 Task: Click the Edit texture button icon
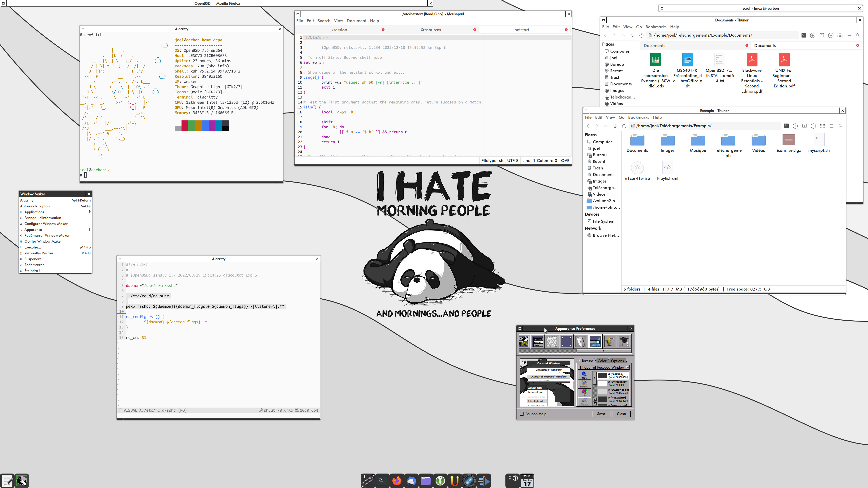[x=584, y=393]
